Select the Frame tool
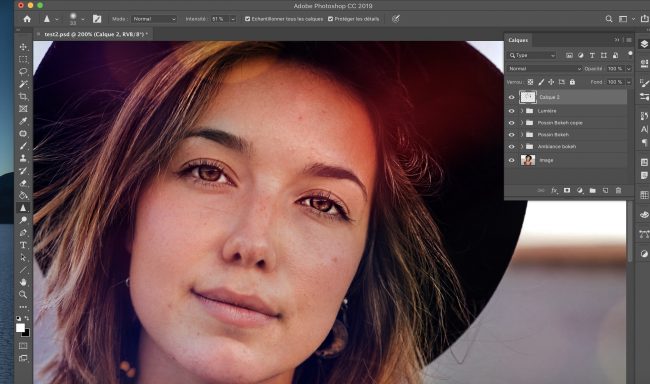The width and height of the screenshot is (650, 384). coord(23,109)
